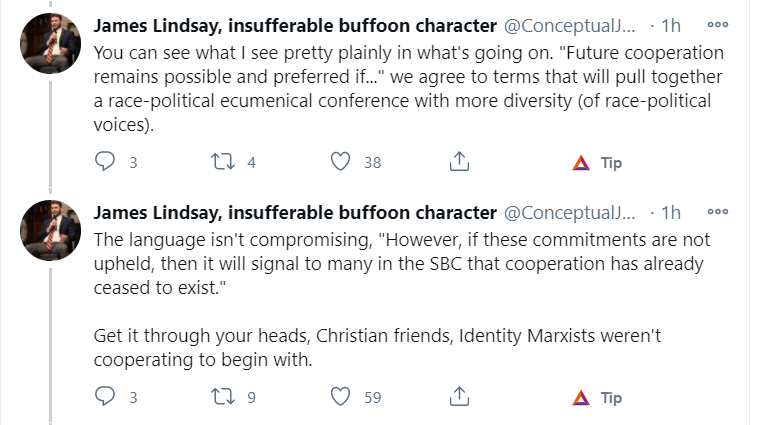Open display name link on second tweet
Screen dimensions: 778x425
coord(294,213)
